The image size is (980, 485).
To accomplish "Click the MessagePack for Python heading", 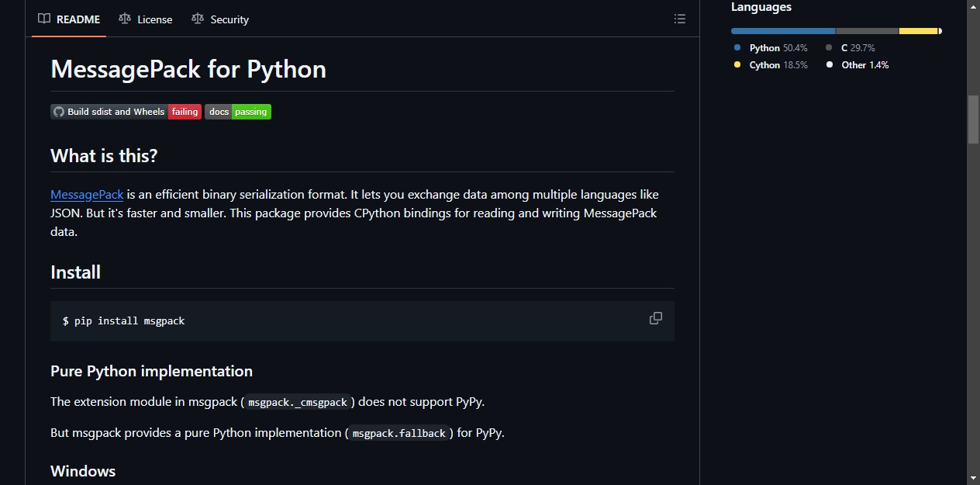I will pyautogui.click(x=188, y=69).
